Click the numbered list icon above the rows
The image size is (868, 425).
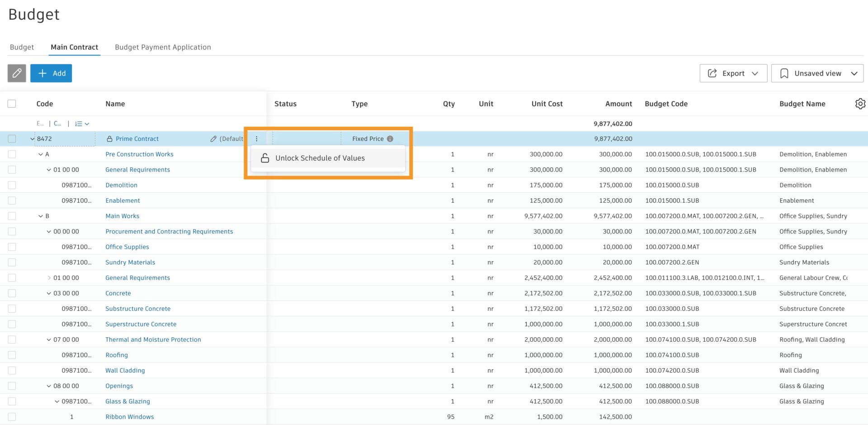click(79, 123)
